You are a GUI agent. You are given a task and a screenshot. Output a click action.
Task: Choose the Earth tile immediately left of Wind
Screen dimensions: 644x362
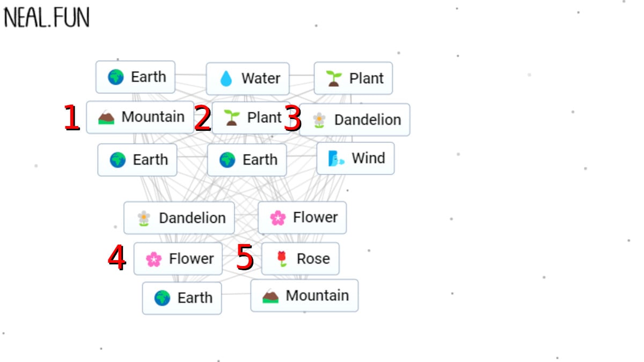coord(247,160)
